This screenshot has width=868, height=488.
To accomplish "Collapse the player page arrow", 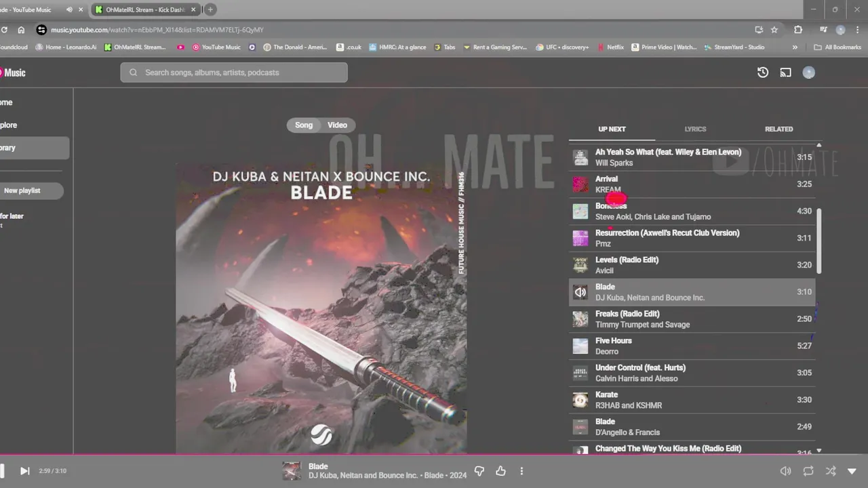I will pyautogui.click(x=852, y=471).
